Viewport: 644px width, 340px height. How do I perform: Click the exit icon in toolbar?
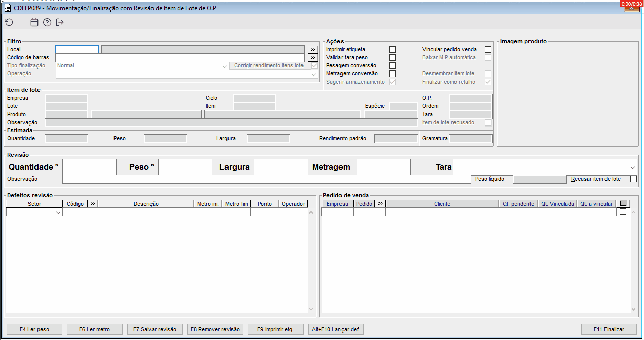(x=60, y=22)
